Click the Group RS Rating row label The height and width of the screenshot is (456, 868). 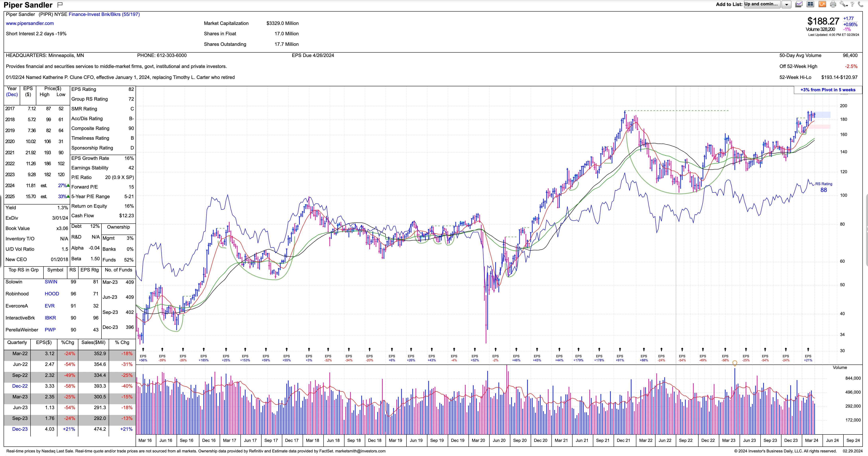[89, 99]
